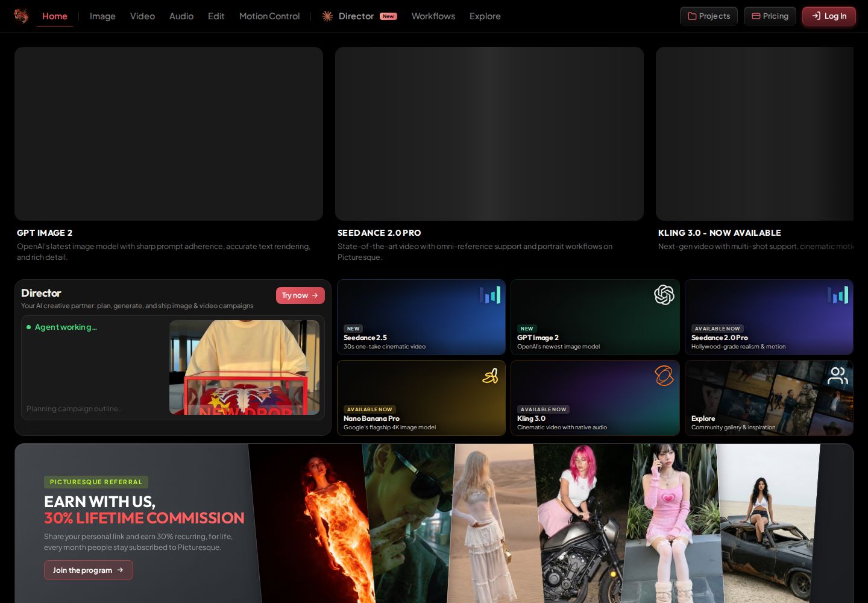Viewport: 868px width, 603px height.
Task: Open the Seedance 2.0 Pro model card
Action: [769, 317]
